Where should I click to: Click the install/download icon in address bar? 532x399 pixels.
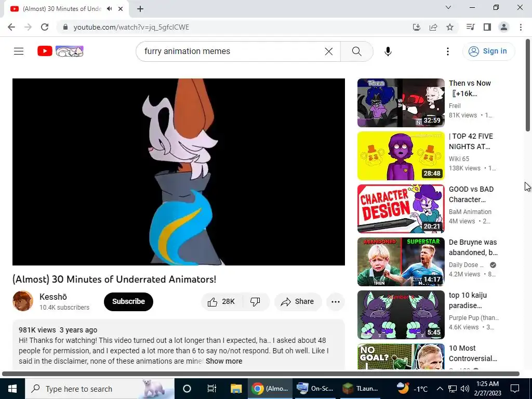[x=416, y=27]
